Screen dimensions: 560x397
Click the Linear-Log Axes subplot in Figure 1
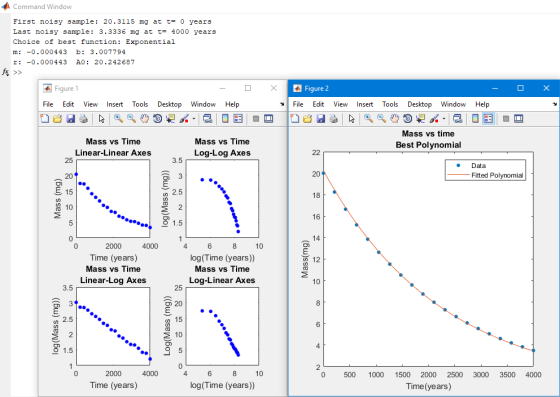click(113, 326)
